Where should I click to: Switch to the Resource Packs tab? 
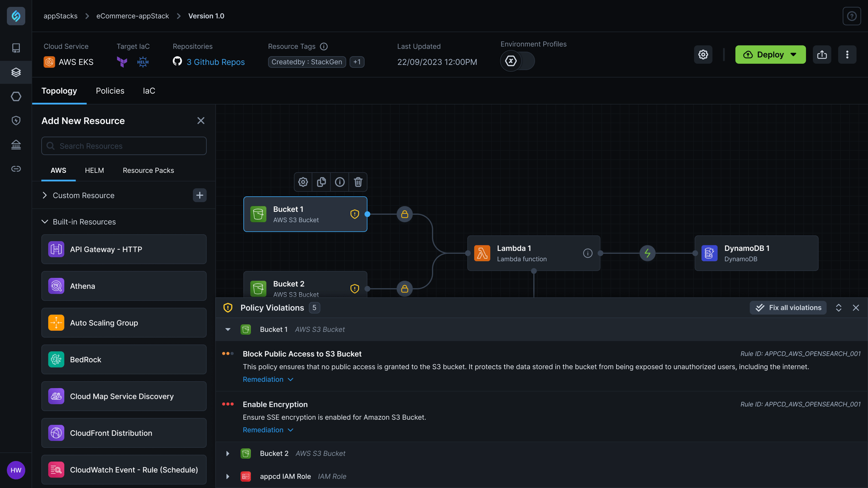148,170
